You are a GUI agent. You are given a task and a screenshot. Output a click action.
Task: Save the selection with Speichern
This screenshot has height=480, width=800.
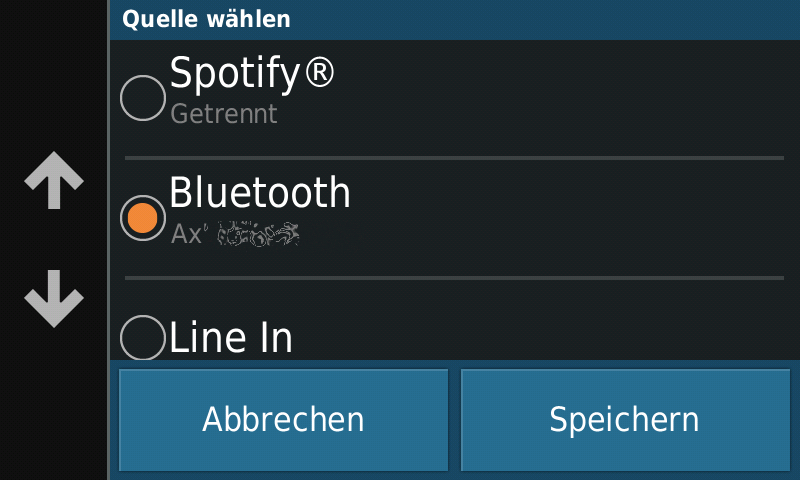click(625, 420)
